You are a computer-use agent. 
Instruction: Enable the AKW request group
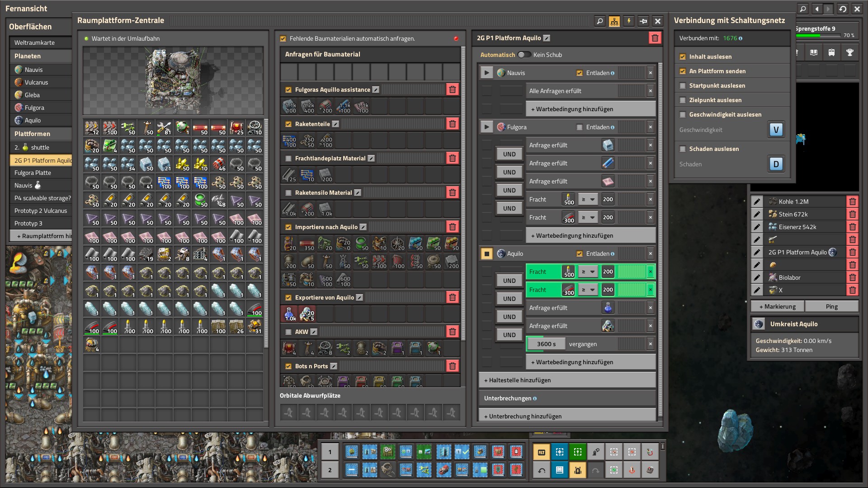[288, 332]
